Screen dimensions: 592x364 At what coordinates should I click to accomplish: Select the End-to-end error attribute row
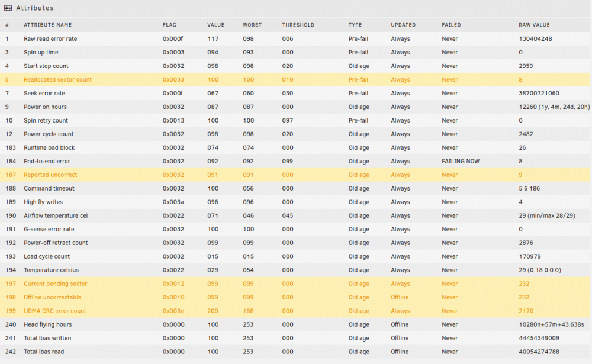[x=295, y=161]
